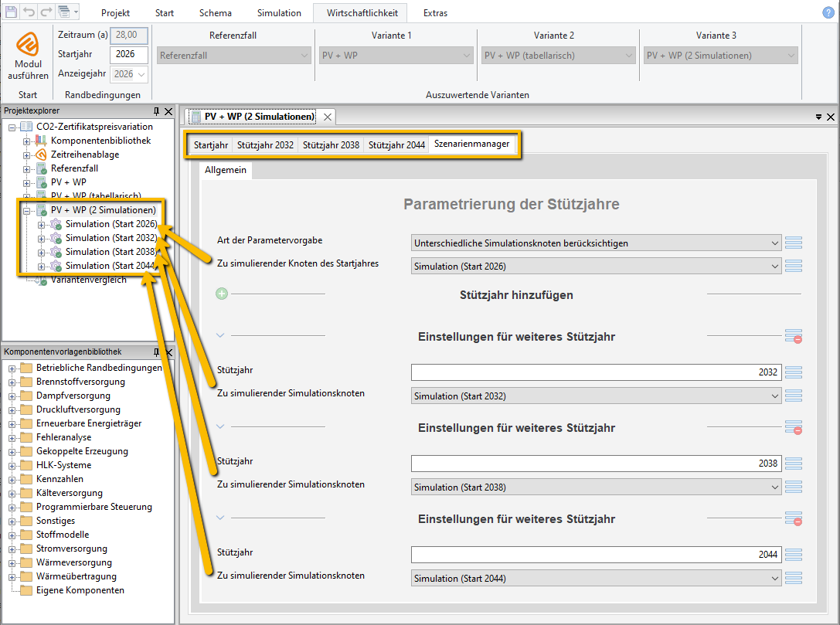Click list icon beside Simulation (Start 2044) dropdown
840x625 pixels.
pyautogui.click(x=794, y=578)
